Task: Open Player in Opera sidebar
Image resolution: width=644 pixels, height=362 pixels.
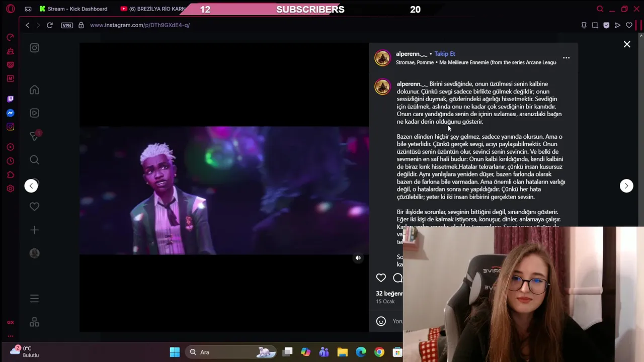Action: coord(10,147)
